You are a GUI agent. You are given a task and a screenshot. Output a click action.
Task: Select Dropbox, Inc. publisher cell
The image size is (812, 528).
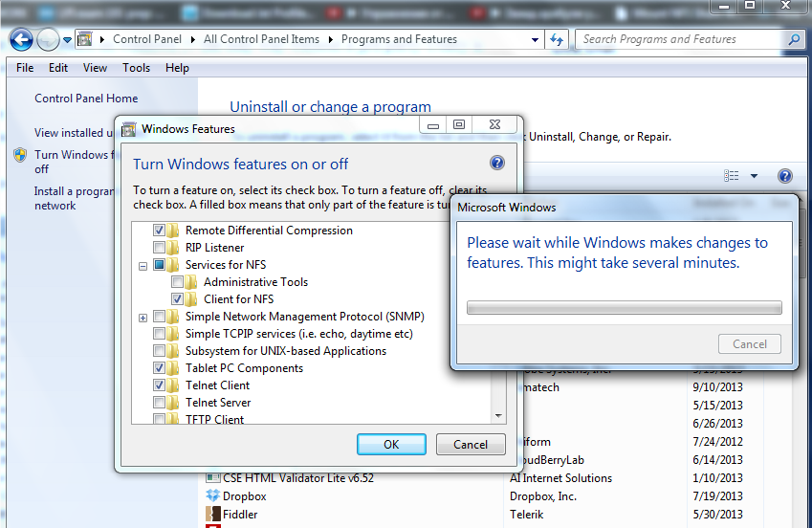(542, 496)
